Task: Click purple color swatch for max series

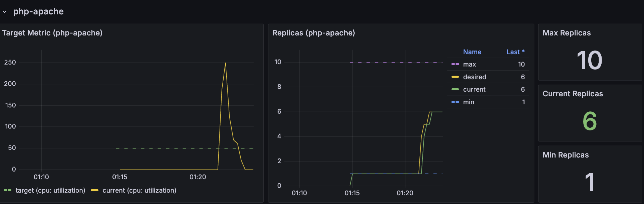Action: (455, 64)
